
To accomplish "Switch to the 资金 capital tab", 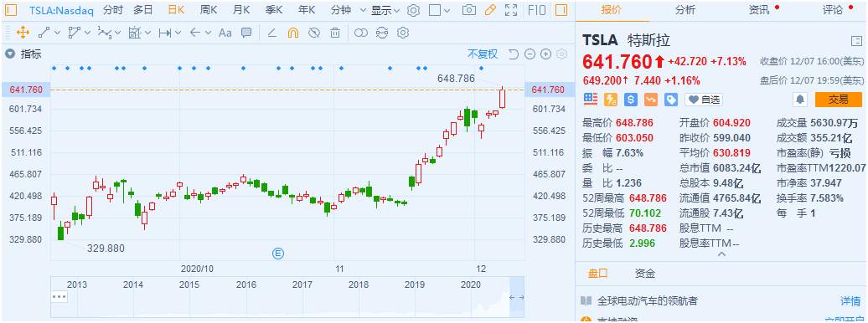I will coord(645,274).
